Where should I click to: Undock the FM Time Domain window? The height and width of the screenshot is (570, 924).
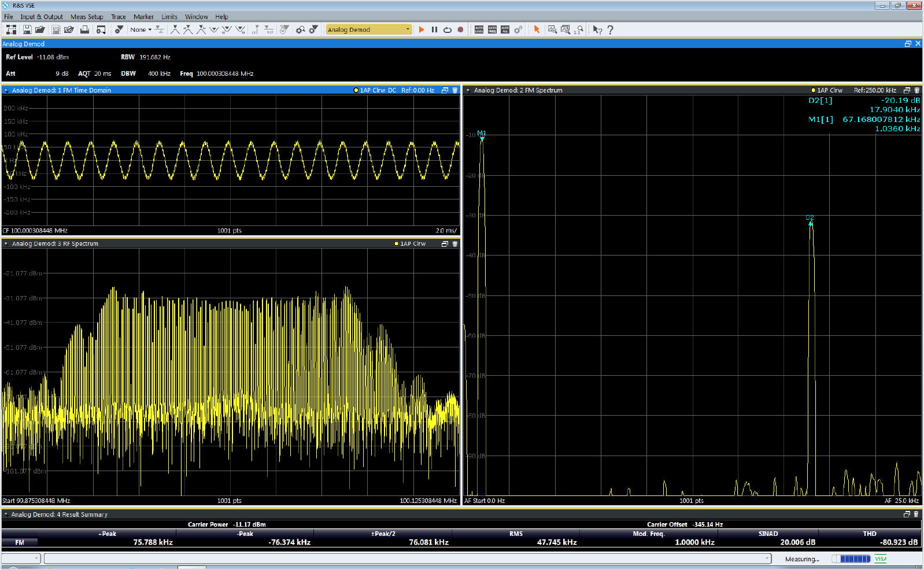[x=445, y=90]
